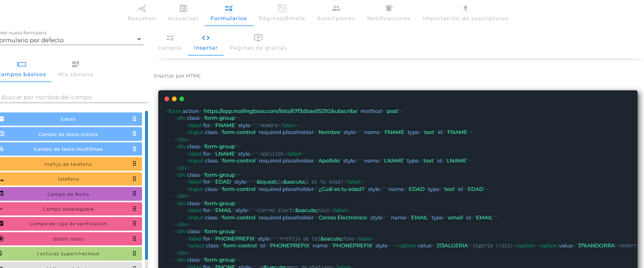
Task: Click drag handle on Teléfono field
Action: point(134,179)
